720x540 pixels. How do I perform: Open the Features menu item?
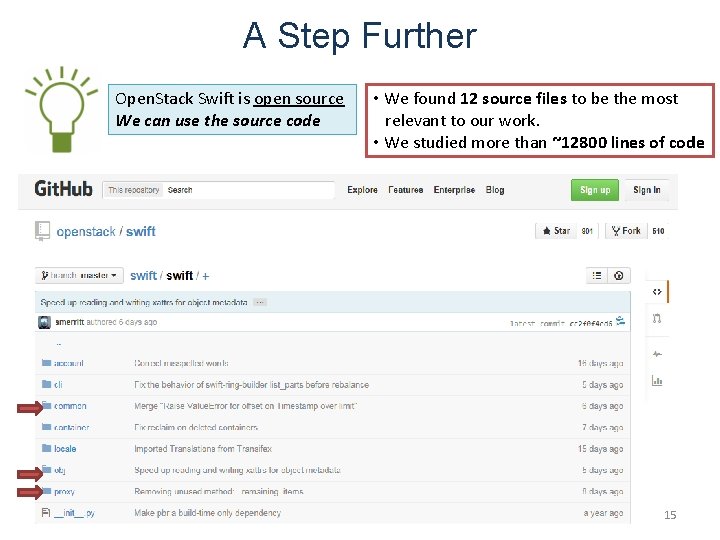[405, 190]
